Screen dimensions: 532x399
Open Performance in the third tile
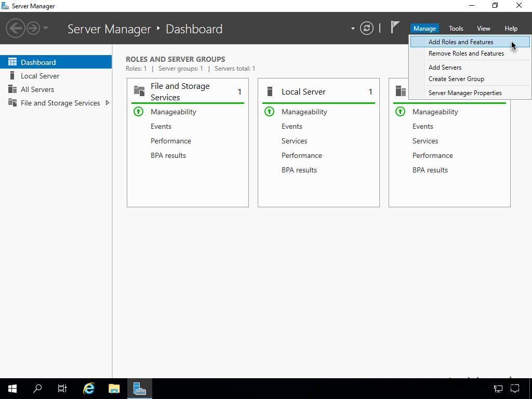click(x=433, y=155)
